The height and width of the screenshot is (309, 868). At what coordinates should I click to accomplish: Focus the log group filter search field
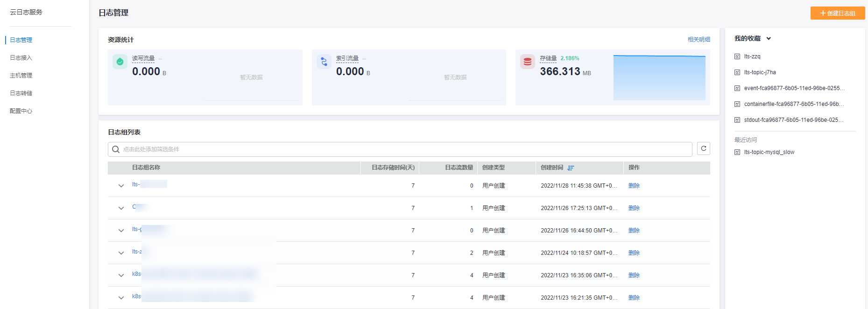click(402, 149)
